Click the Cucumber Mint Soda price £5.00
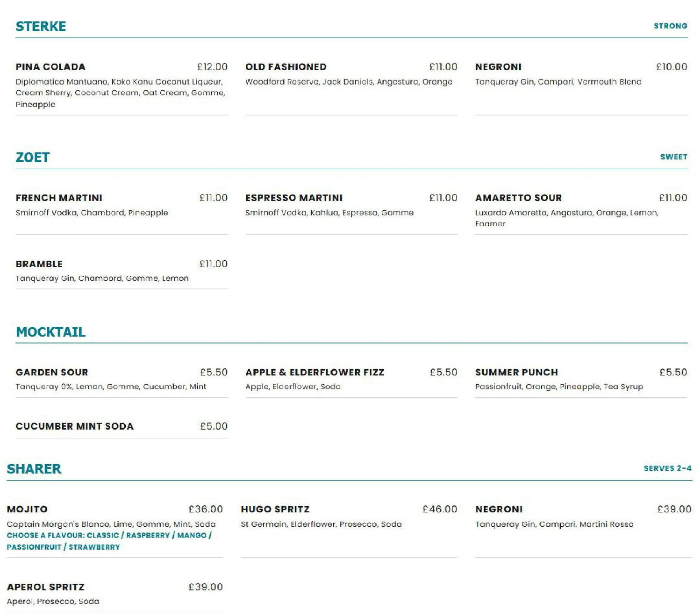 pos(214,426)
